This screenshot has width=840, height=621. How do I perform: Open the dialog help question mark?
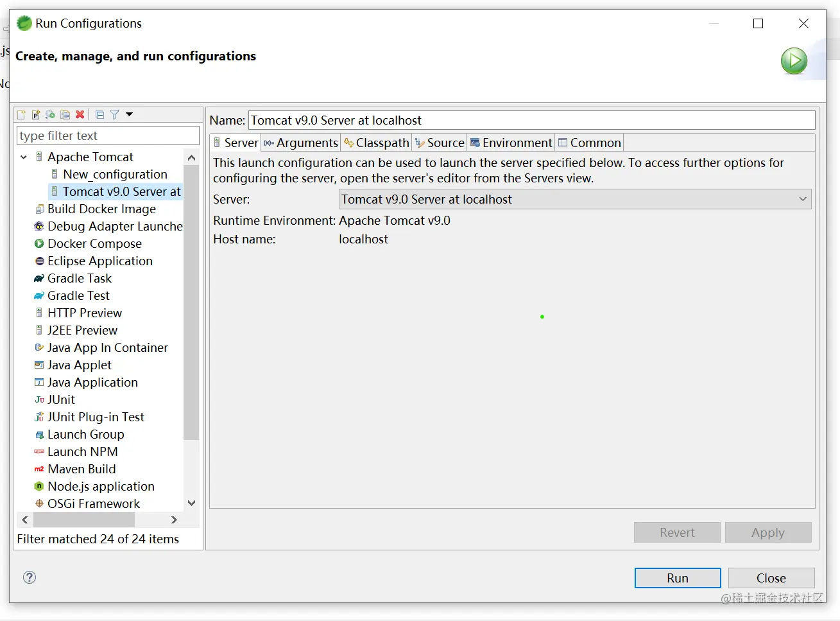coord(30,577)
